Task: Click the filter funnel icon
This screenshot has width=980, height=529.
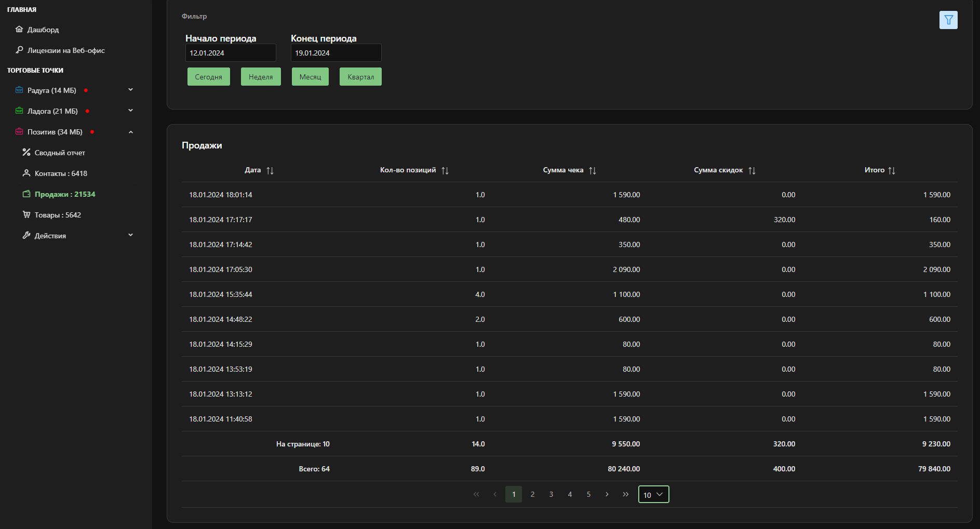Action: (x=948, y=20)
